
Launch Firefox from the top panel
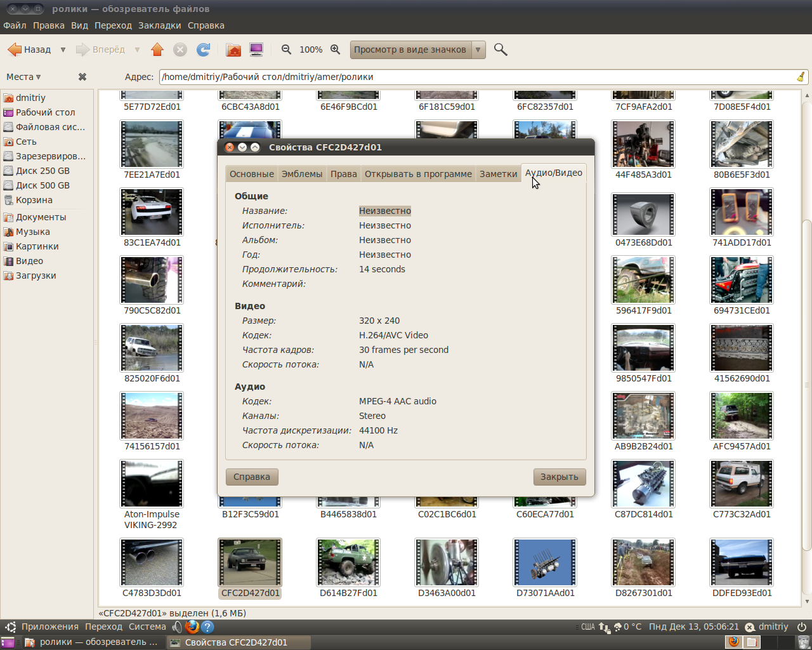[192, 627]
